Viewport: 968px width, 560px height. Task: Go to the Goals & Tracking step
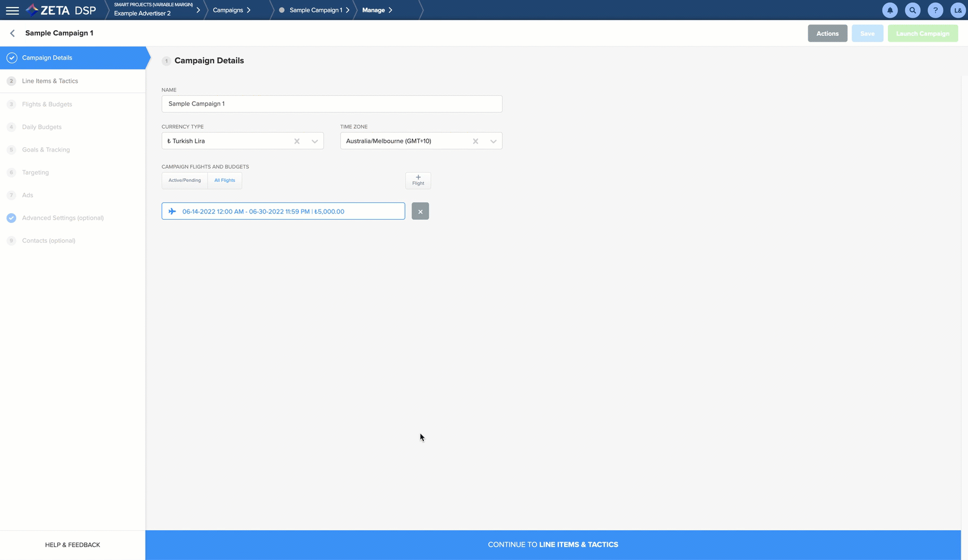(73, 150)
